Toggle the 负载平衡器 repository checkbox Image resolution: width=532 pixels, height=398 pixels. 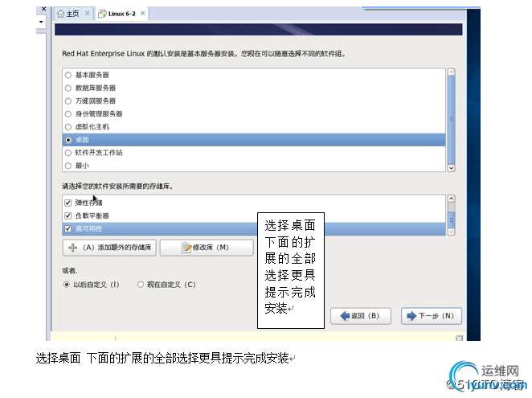coord(68,215)
